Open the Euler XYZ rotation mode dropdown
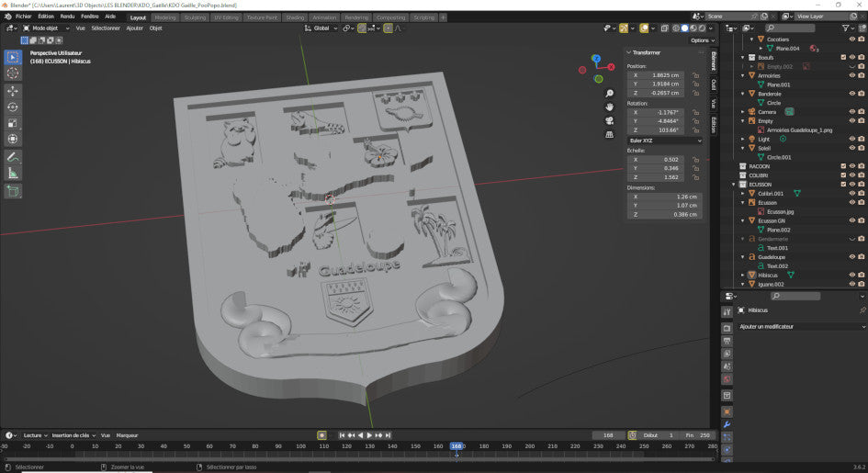The width and height of the screenshot is (868, 473). click(665, 141)
